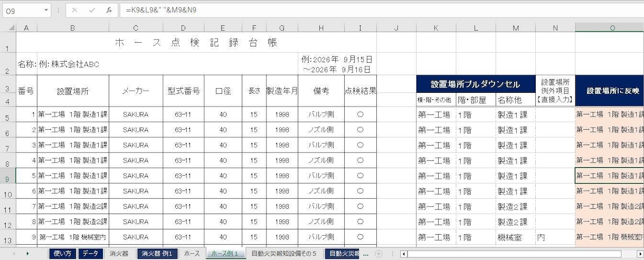Switch to the 消火器 sheet tab
The image size is (644, 260).
(119, 254)
